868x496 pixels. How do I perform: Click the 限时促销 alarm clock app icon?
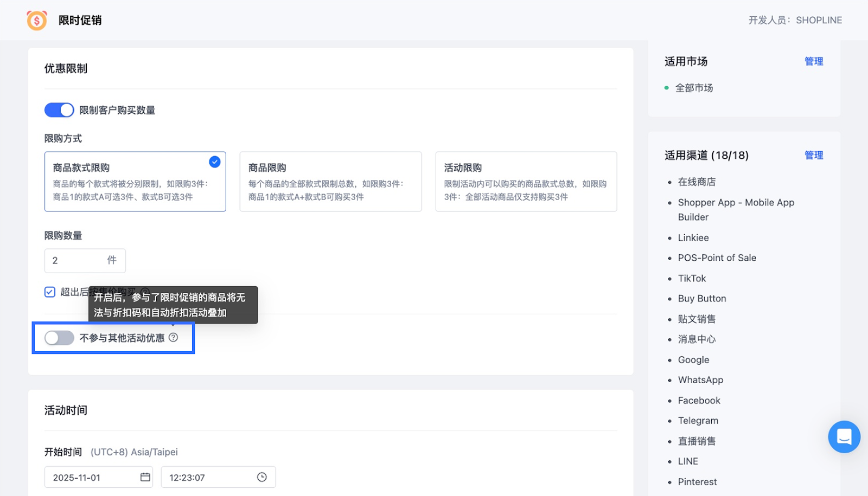tap(37, 20)
